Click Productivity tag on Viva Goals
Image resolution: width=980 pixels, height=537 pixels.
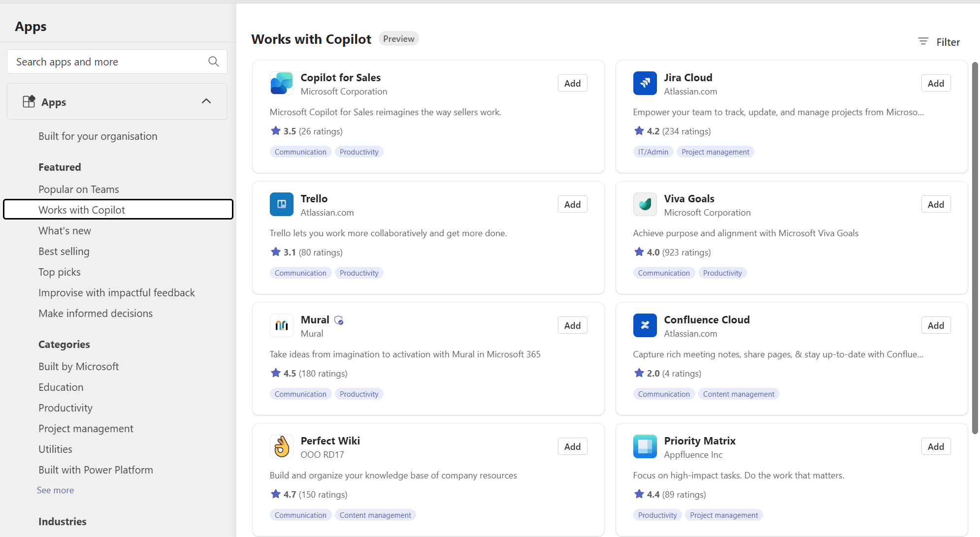point(722,273)
